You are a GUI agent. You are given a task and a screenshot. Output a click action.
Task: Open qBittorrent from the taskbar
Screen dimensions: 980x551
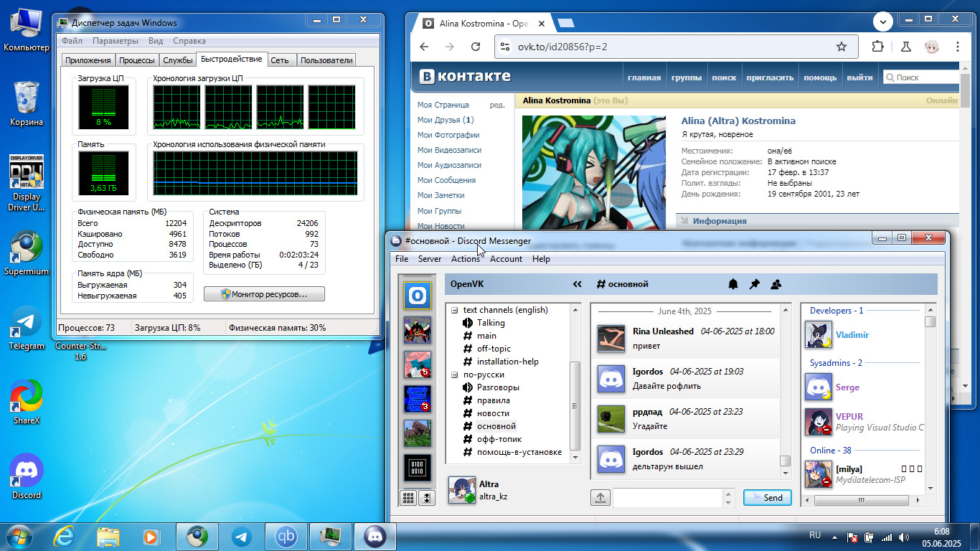[x=286, y=536]
